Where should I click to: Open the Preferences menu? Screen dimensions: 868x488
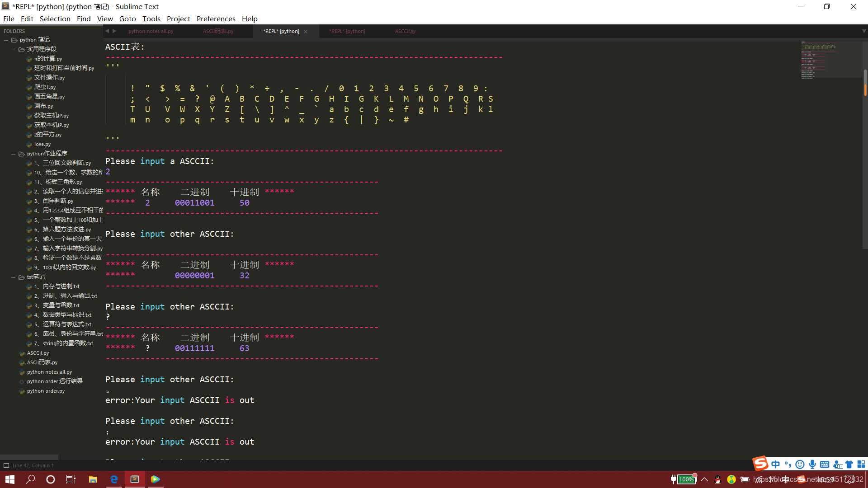coord(216,19)
